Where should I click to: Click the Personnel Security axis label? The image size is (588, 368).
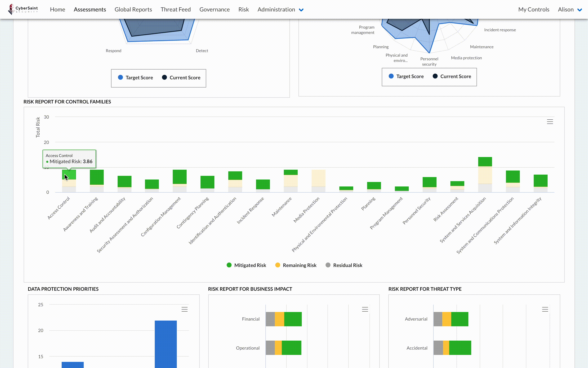(416, 211)
